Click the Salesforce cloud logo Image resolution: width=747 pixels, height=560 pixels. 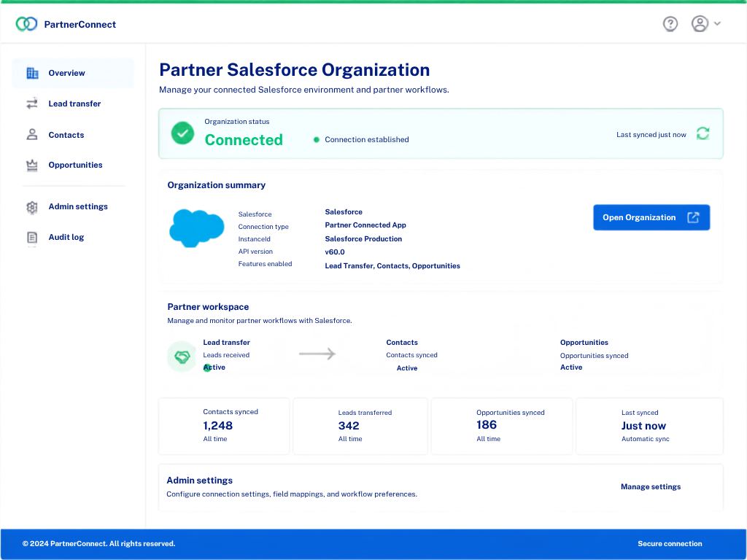197,228
